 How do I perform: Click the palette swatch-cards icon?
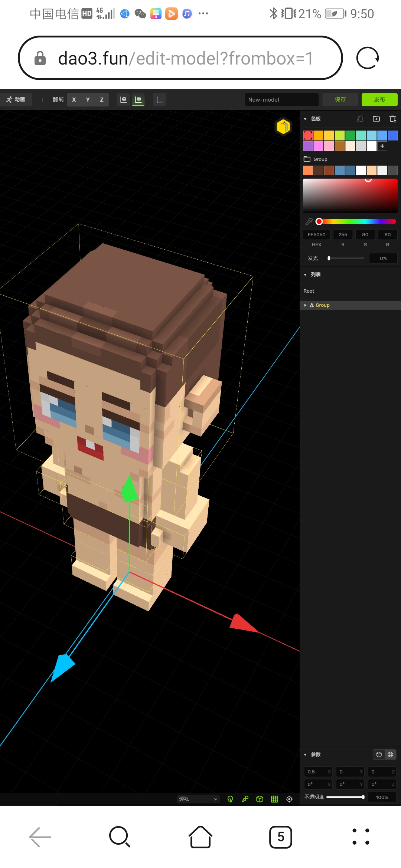click(x=360, y=119)
